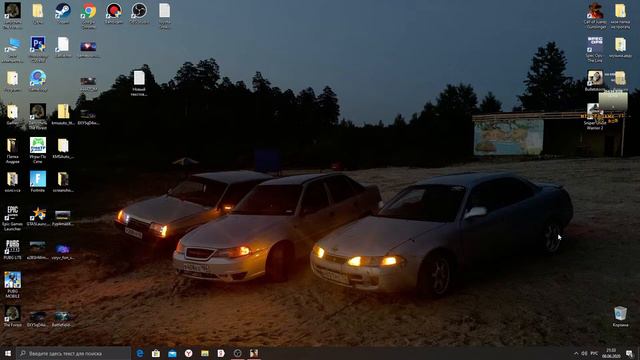Open the Steam desktop shortcut

tap(63, 13)
